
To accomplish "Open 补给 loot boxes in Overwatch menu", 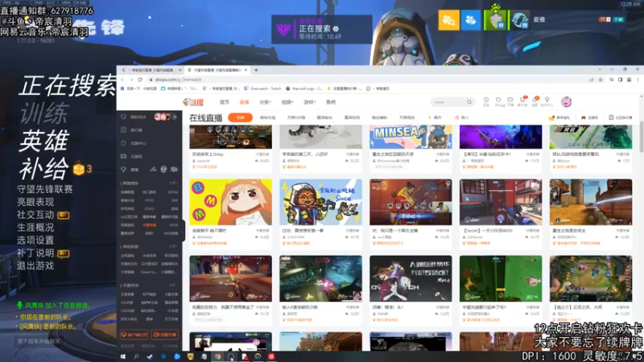I will tap(44, 168).
